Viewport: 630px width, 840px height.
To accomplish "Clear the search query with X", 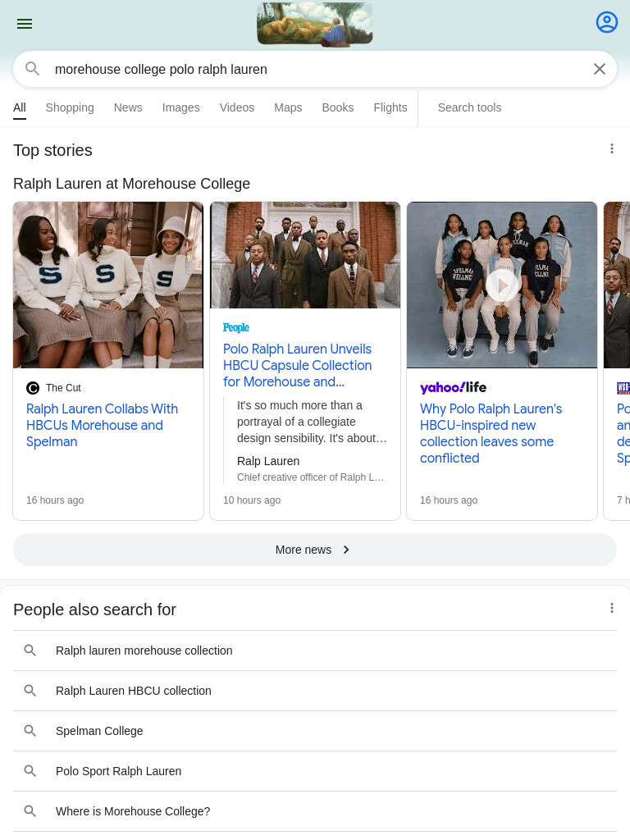I will 600,69.
